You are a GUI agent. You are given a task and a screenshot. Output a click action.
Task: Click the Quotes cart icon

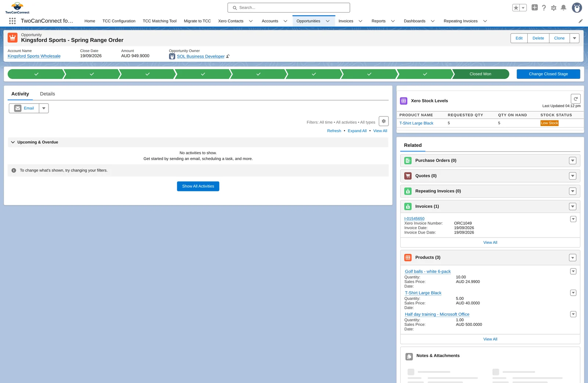408,176
